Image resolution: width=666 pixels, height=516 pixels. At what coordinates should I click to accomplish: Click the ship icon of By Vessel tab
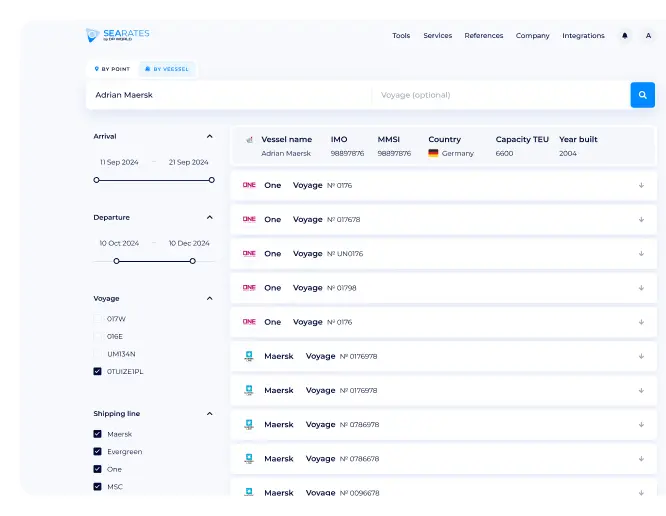(147, 69)
